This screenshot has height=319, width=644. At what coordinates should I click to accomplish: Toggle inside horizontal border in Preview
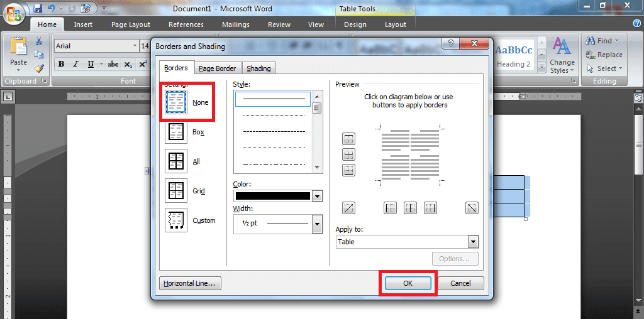(348, 154)
